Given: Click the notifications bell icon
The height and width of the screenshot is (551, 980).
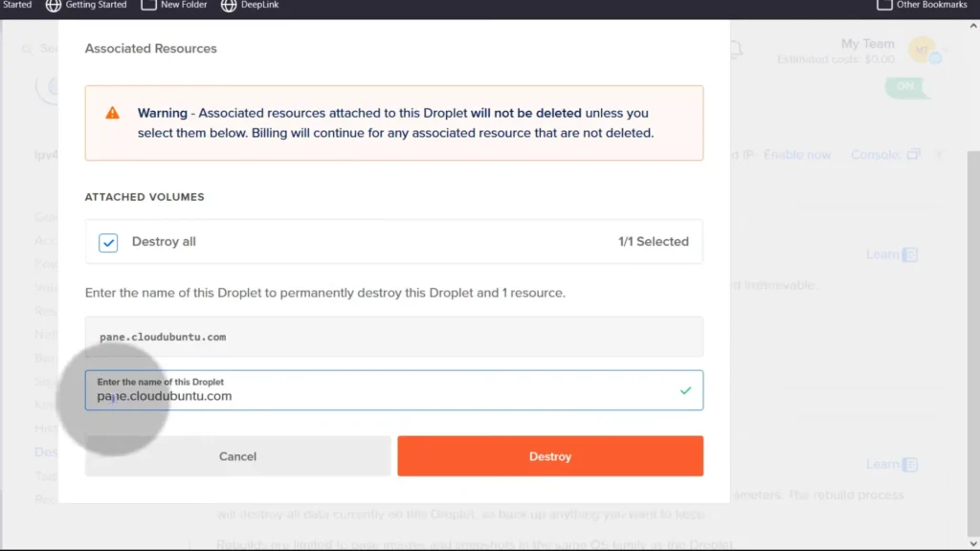Looking at the screenshot, I should pyautogui.click(x=736, y=50).
